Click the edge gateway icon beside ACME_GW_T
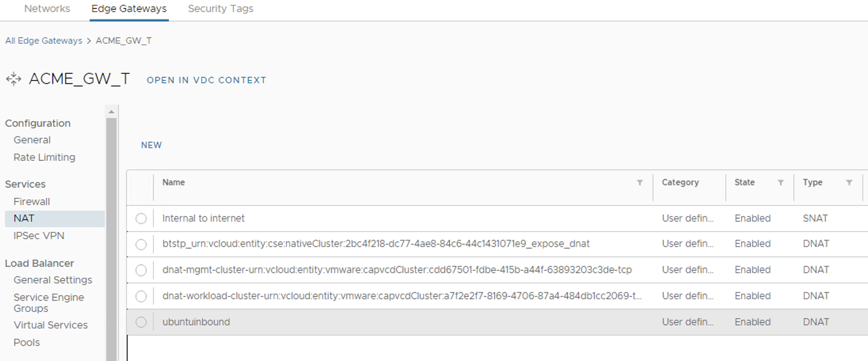 13,79
